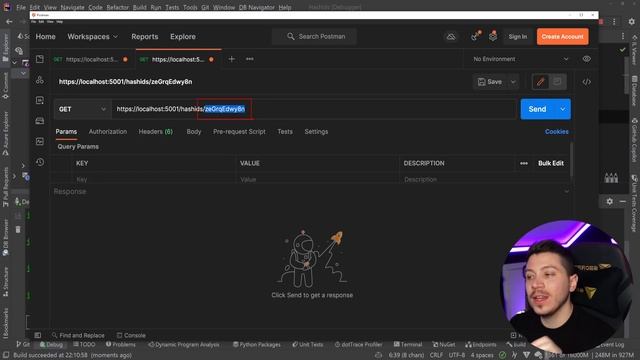Open the Pre-request Script tab
Image resolution: width=640 pixels, height=360 pixels.
click(x=239, y=131)
